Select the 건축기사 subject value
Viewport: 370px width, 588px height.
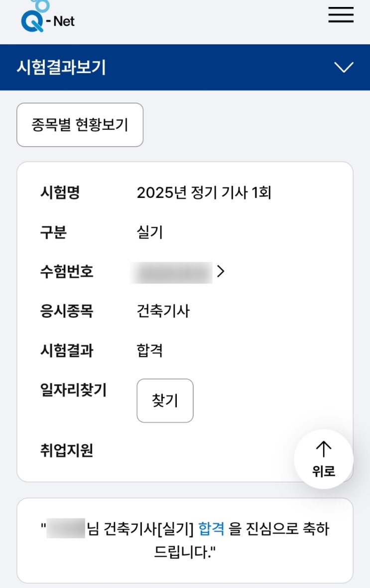(163, 311)
